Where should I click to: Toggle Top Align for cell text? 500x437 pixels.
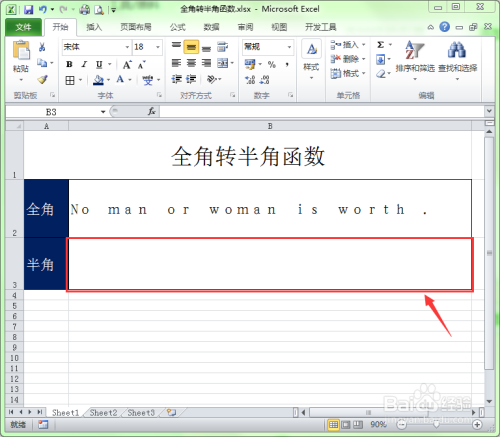click(x=176, y=46)
